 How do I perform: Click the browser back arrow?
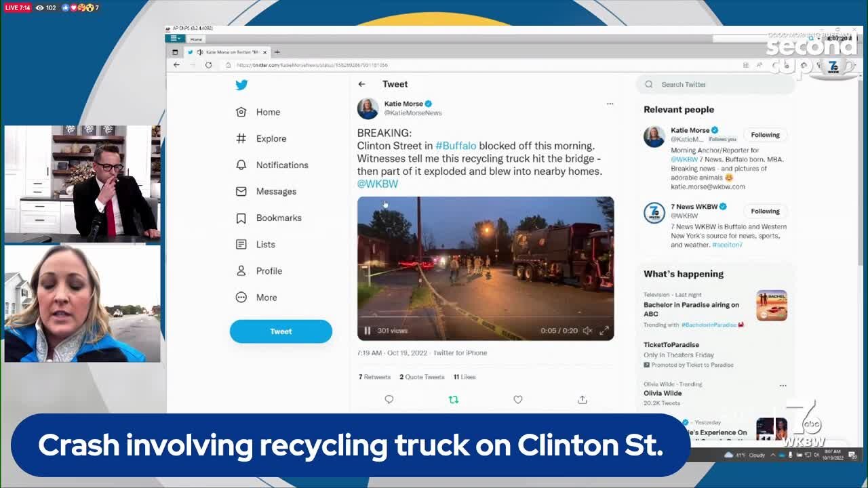point(176,65)
